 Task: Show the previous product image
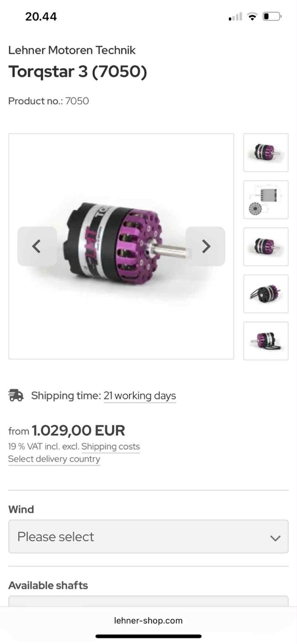pyautogui.click(x=37, y=246)
